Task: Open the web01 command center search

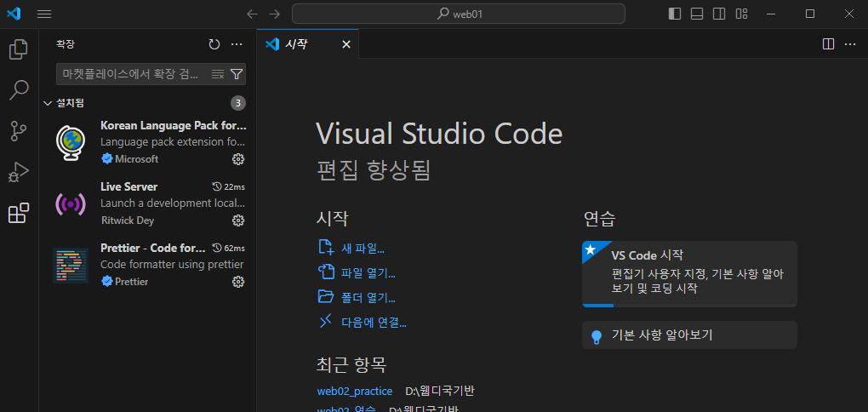Action: click(x=459, y=14)
